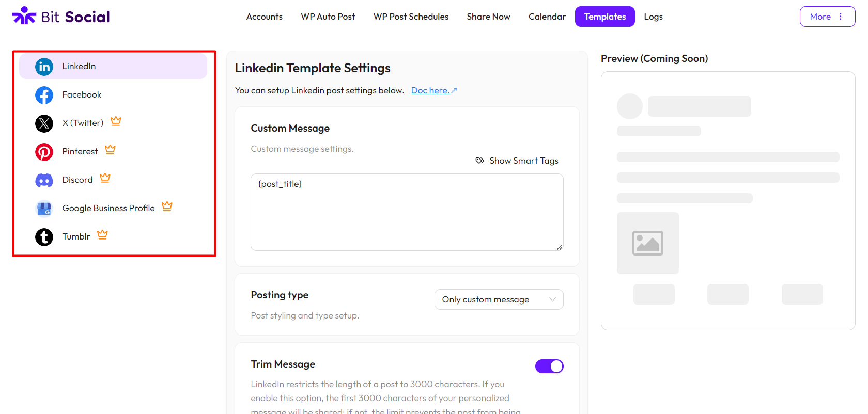Click the avatar placeholder circle in preview
The height and width of the screenshot is (414, 868).
(x=630, y=106)
